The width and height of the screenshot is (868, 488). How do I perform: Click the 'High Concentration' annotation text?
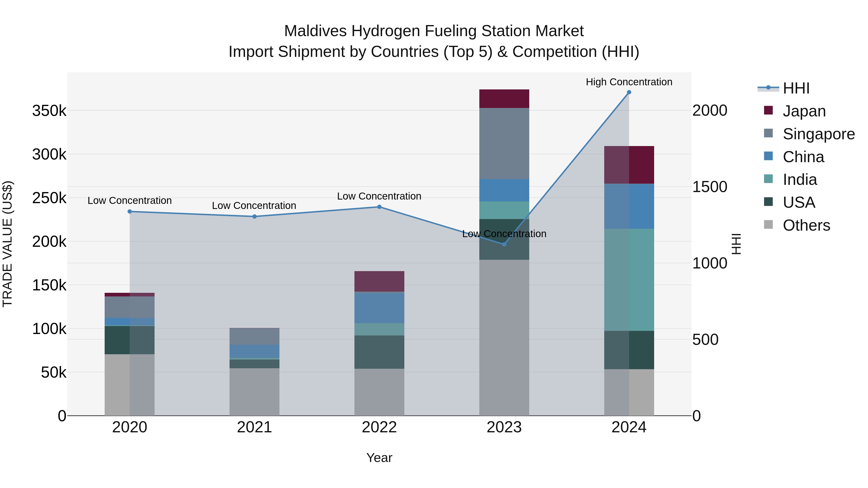629,82
